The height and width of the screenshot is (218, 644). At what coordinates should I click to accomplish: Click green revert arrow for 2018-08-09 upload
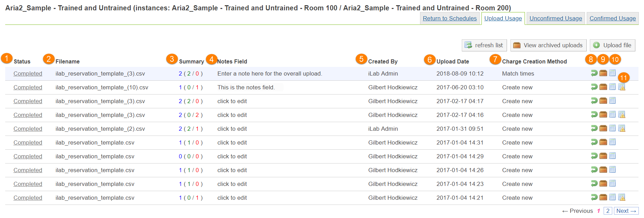[x=594, y=73]
